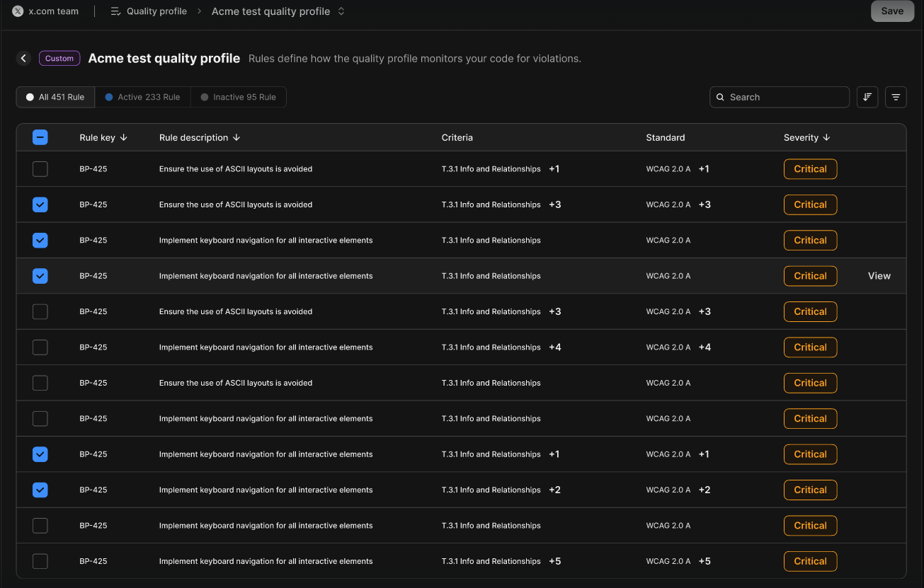This screenshot has height=588, width=924.
Task: Open sort options icon next to search
Action: pyautogui.click(x=867, y=97)
